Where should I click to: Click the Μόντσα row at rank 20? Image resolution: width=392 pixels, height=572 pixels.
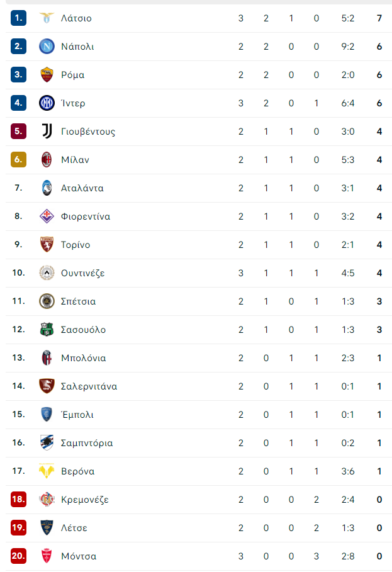199,556
